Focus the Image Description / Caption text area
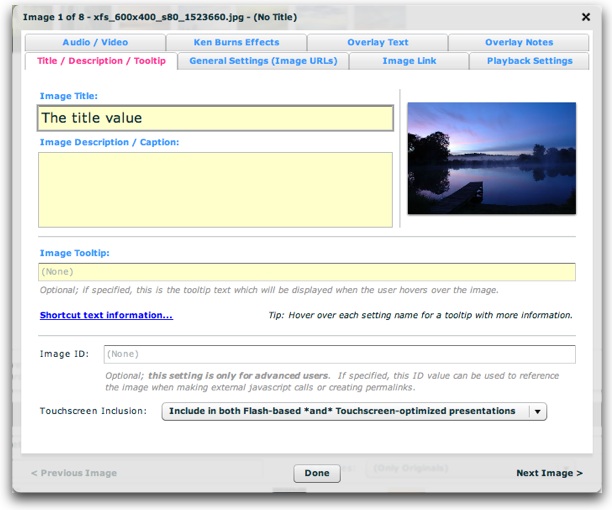Screen dimensions: 612x510 click(x=215, y=190)
